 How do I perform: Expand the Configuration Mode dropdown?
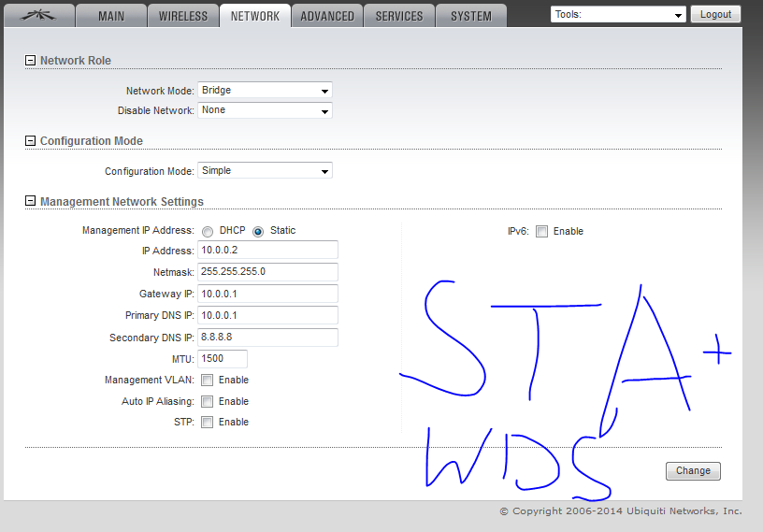(x=265, y=171)
